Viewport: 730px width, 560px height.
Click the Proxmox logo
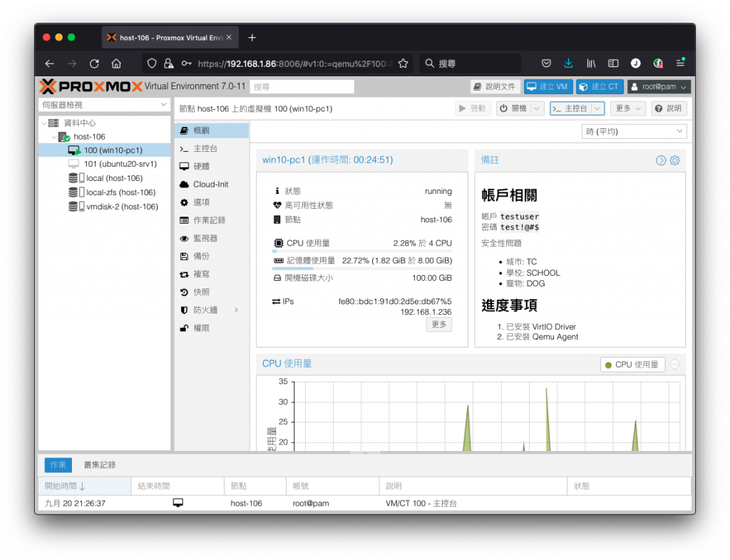point(91,86)
